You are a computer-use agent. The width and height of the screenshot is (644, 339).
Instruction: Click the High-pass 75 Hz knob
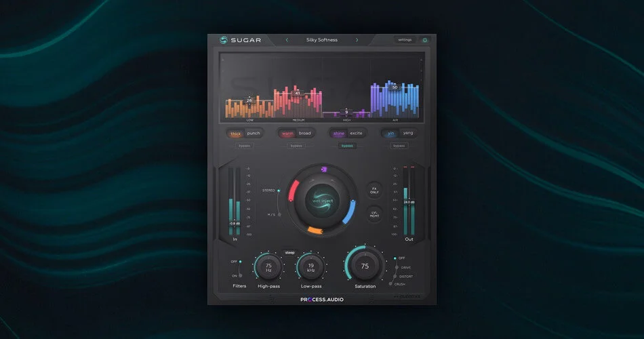(268, 267)
